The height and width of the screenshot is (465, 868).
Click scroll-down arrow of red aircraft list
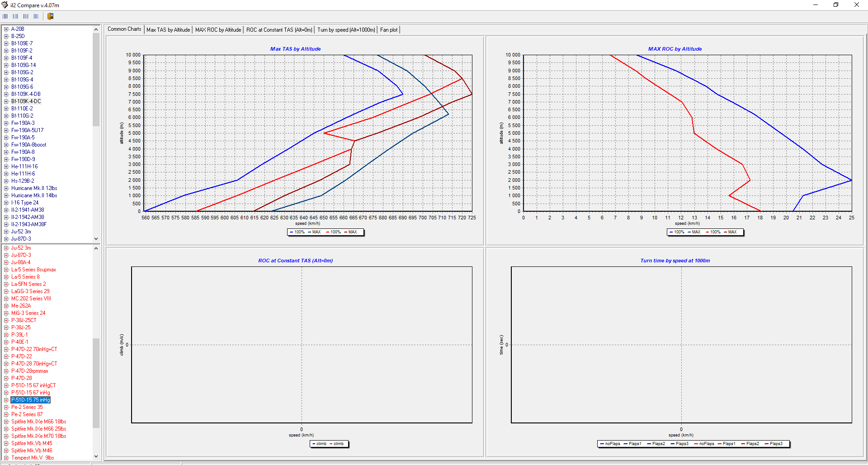96,457
